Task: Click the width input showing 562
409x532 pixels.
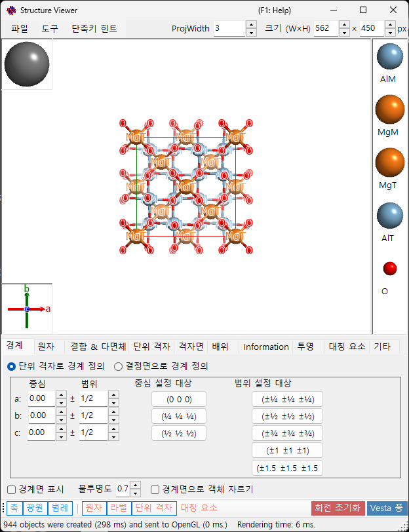Action: [326, 29]
